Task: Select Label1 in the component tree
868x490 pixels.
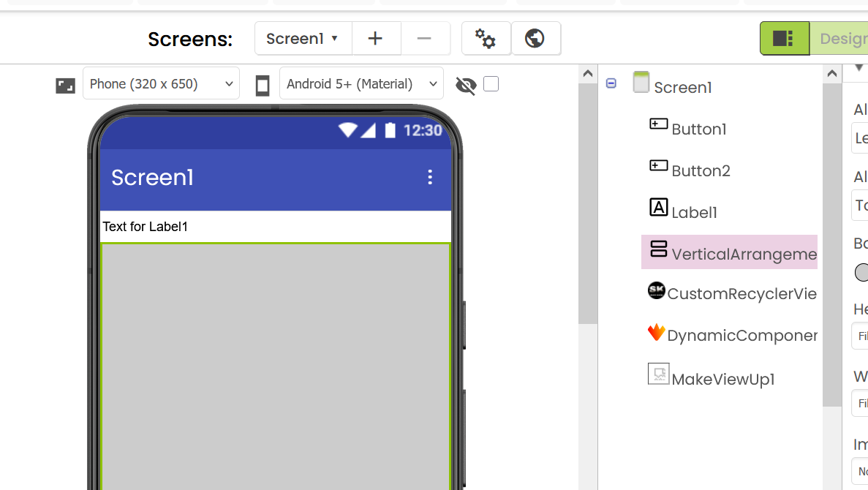Action: 694,213
